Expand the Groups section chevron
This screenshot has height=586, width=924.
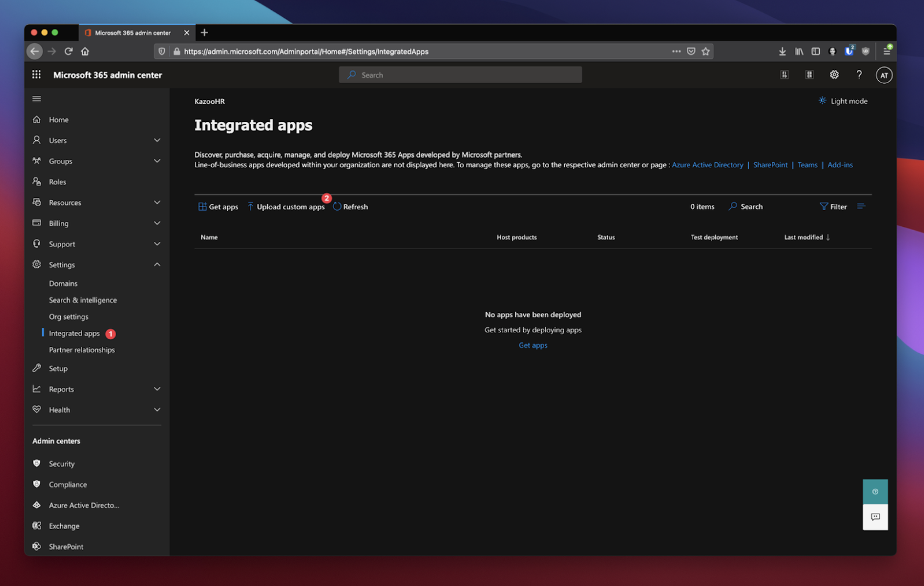click(157, 161)
